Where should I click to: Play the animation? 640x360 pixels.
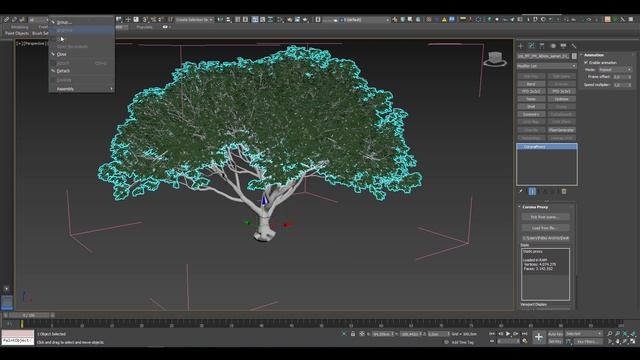508,334
